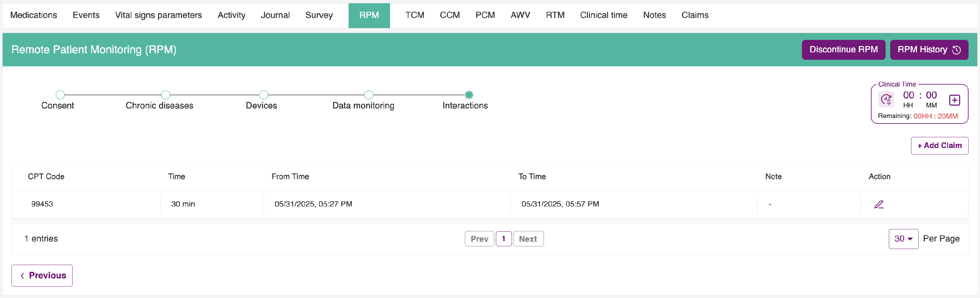Select the Survey tab
Screen dimensions: 980x298
pos(319,15)
